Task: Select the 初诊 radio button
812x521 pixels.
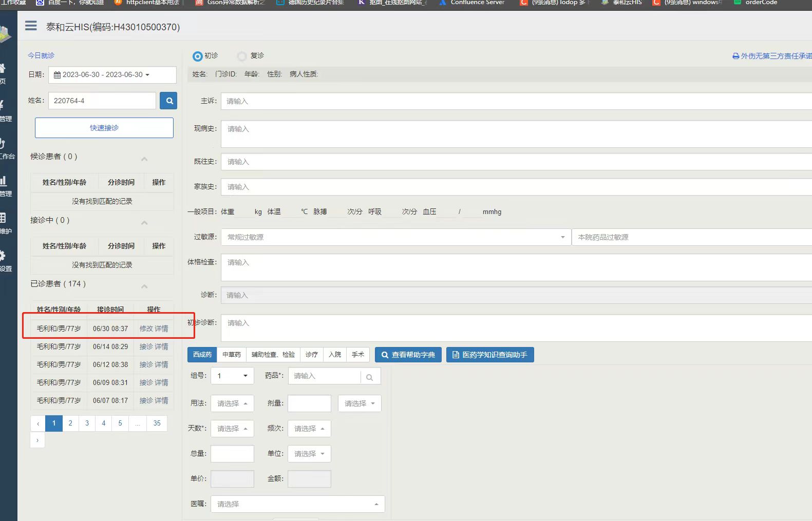Action: (197, 56)
